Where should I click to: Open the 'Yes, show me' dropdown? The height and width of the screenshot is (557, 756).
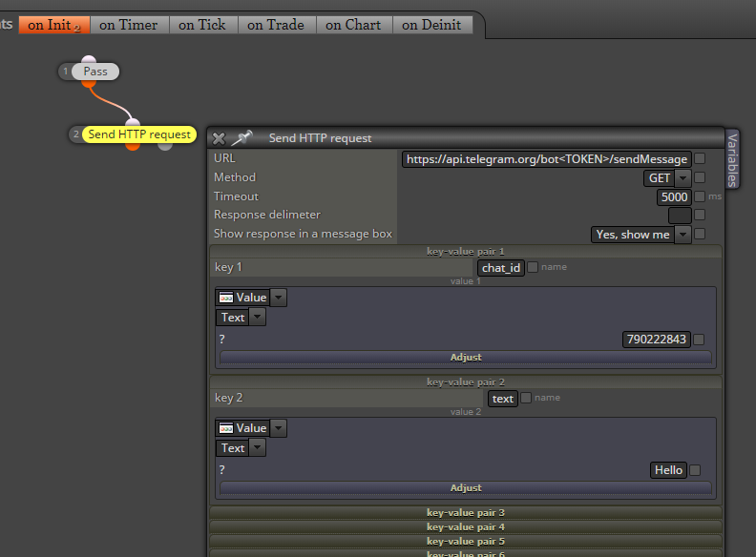(x=641, y=235)
